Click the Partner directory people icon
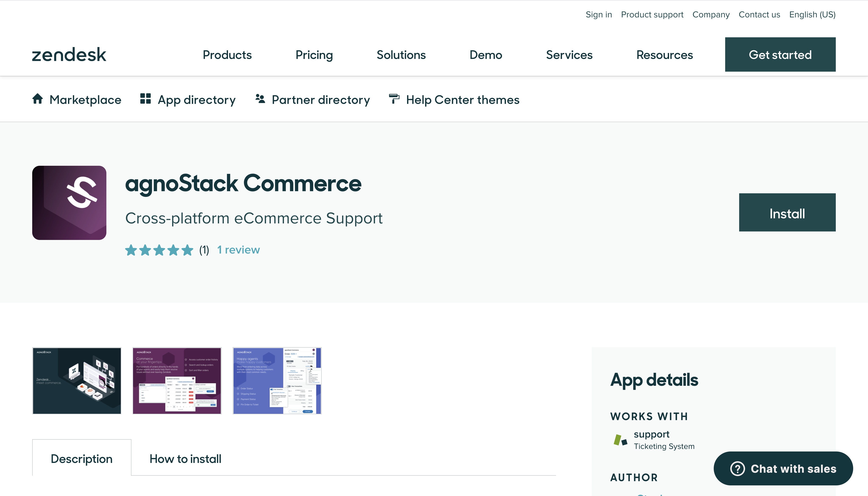The height and width of the screenshot is (496, 868). 260,99
